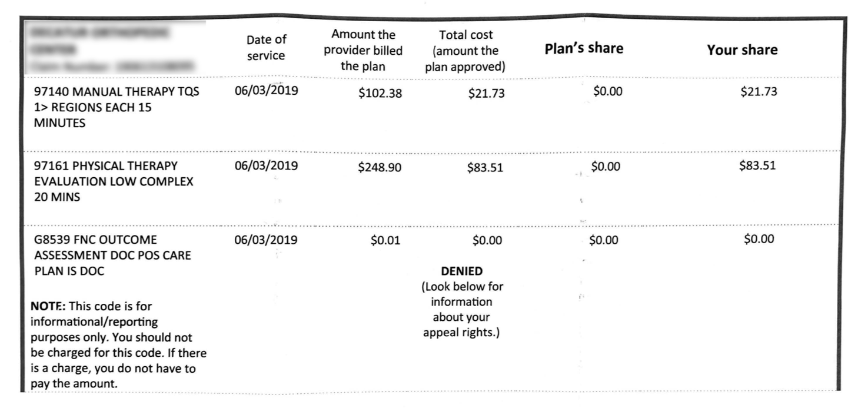
Task: Click the NOTE about informational reporting code
Action: pyautogui.click(x=118, y=346)
